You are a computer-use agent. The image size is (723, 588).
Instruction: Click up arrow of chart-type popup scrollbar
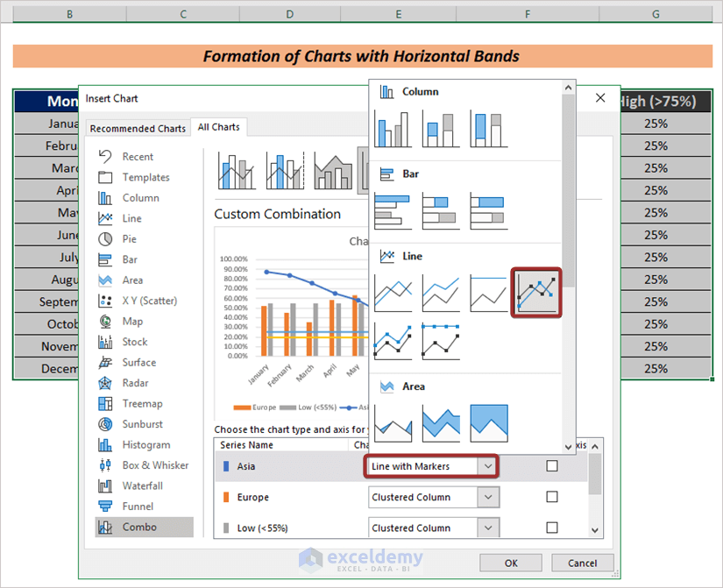pyautogui.click(x=568, y=87)
